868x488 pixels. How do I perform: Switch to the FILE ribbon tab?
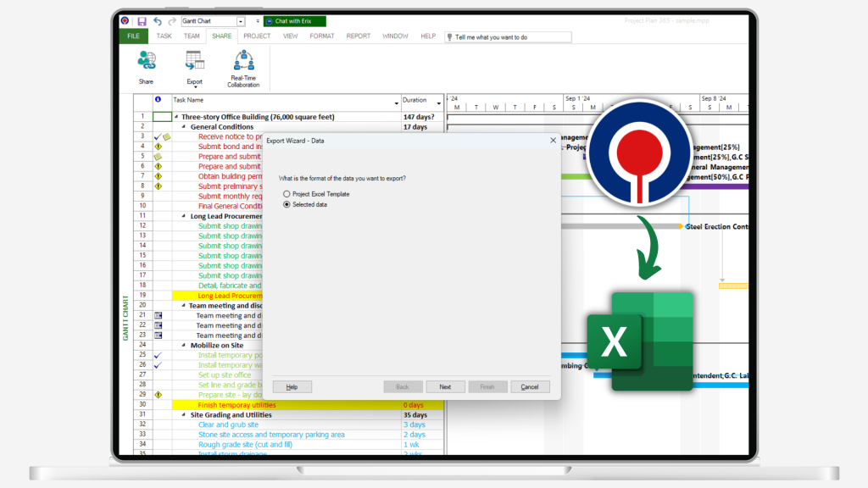click(133, 36)
